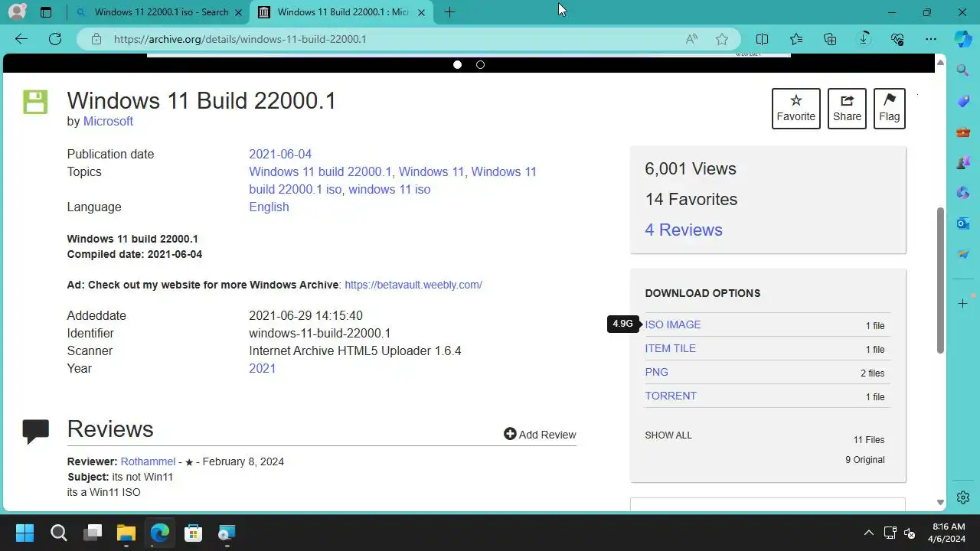Viewport: 980px width, 551px height.
Task: Go back with the browser back arrow
Action: [21, 39]
